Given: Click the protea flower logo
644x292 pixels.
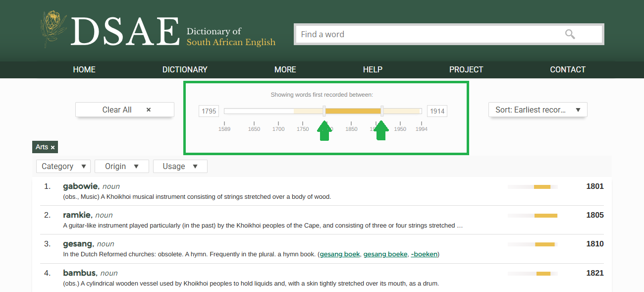Looking at the screenshot, I should coord(53,30).
